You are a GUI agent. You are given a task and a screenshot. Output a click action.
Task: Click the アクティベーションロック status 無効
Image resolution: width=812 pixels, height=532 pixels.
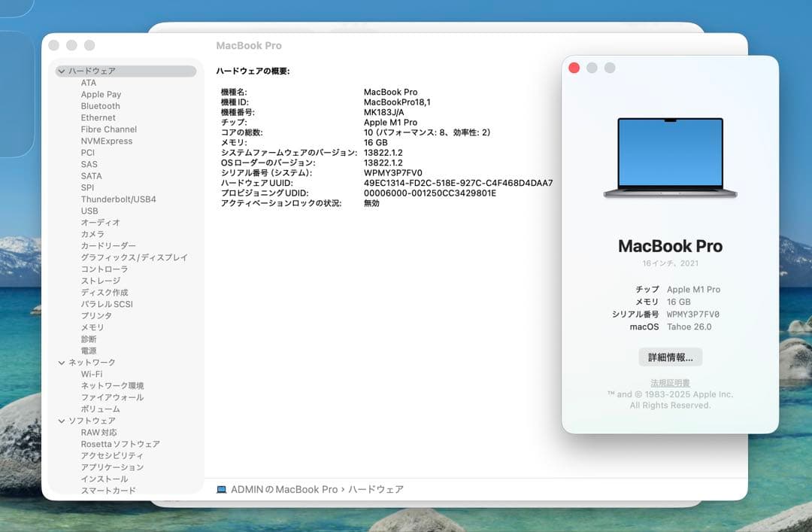pyautogui.click(x=372, y=203)
